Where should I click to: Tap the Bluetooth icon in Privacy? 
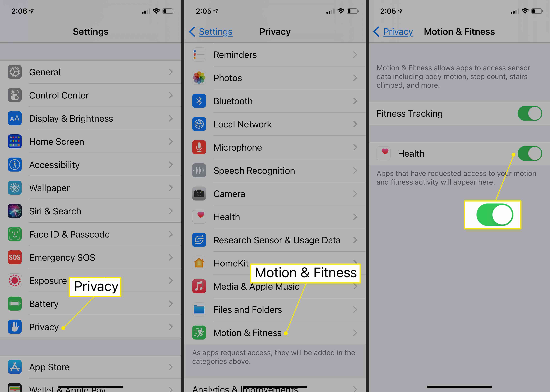coord(198,101)
